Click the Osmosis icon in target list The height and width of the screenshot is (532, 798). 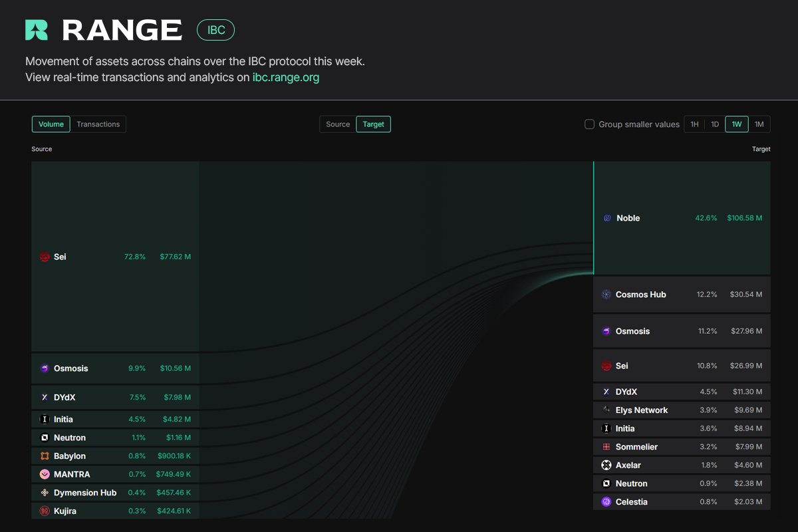(x=606, y=331)
